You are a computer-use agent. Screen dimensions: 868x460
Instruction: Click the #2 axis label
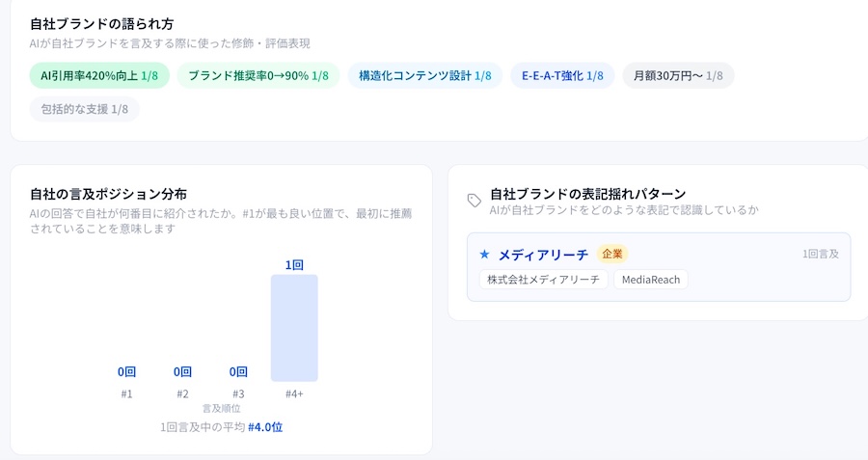pos(182,394)
